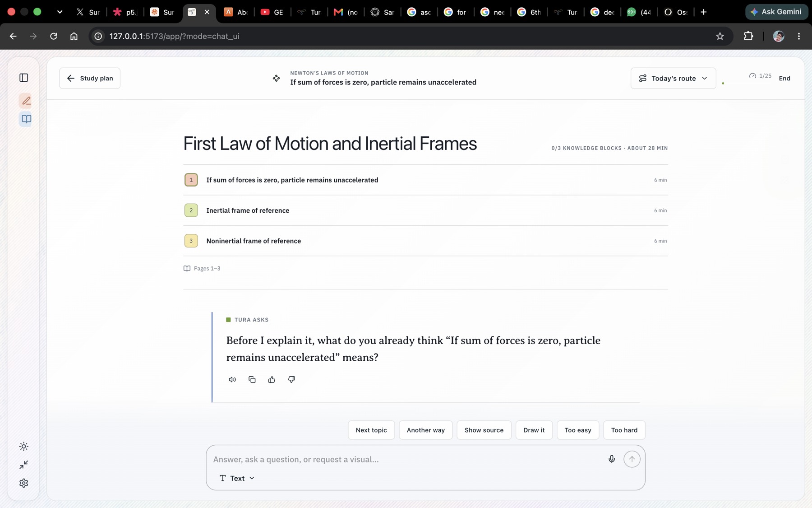Click the collapse fullscreen arrows icon

(x=24, y=465)
